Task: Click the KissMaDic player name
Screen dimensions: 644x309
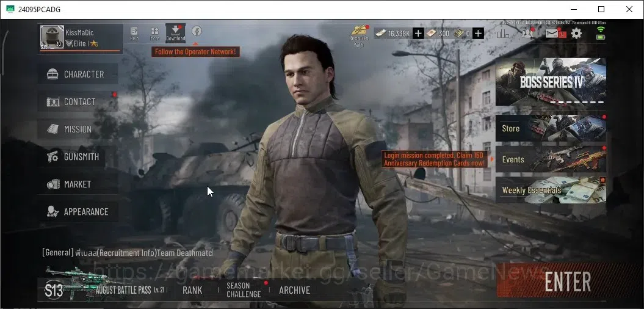Action: pyautogui.click(x=80, y=32)
